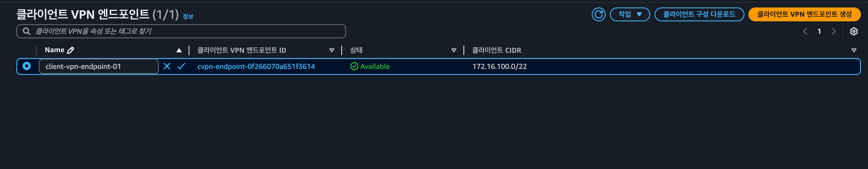Click the pencil edit icon next to Name

71,50
